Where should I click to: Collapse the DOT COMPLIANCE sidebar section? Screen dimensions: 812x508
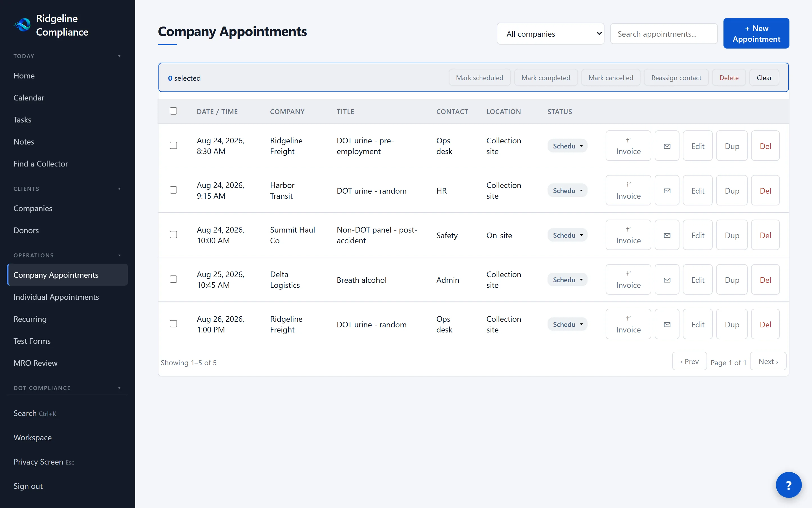pyautogui.click(x=67, y=388)
